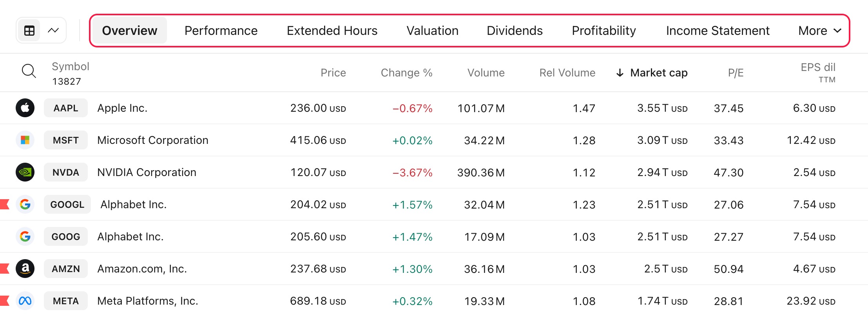Screen dimensions: 868x316
Task: Click Alphabet Inc. in the GOOGL row
Action: tap(134, 204)
